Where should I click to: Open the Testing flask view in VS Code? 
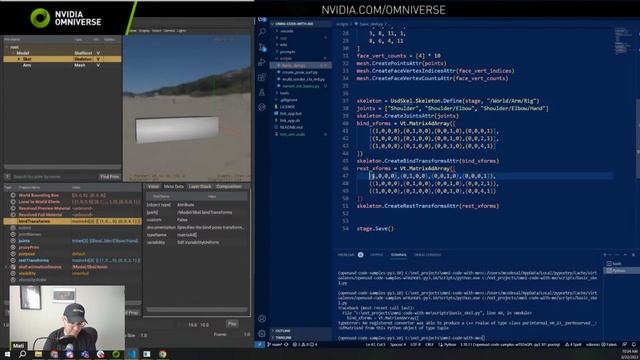pos(262,92)
